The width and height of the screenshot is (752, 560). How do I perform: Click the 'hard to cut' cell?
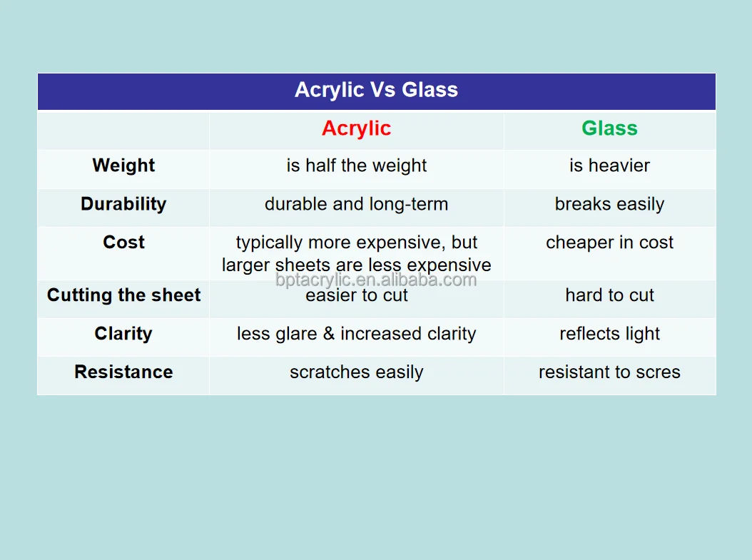click(x=609, y=295)
